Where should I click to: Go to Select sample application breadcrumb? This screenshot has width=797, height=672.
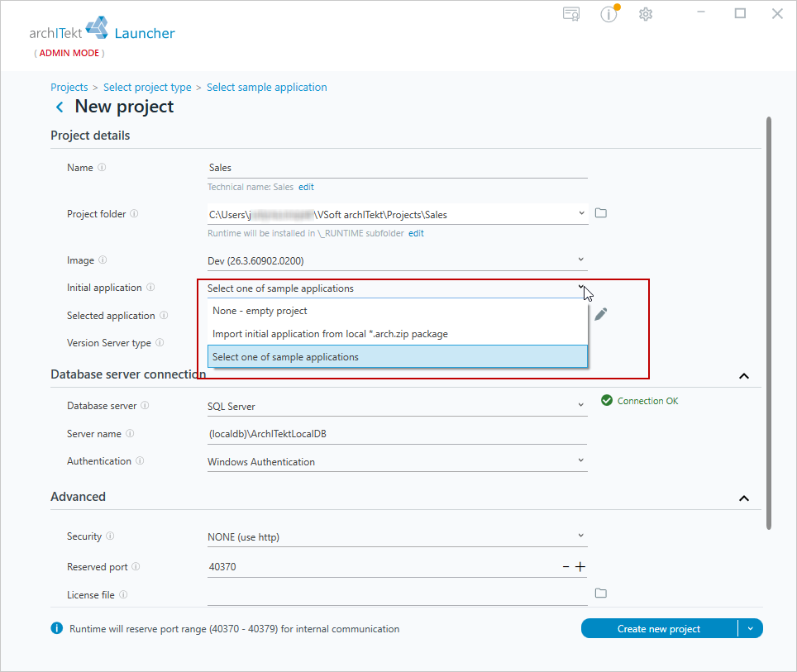click(267, 88)
